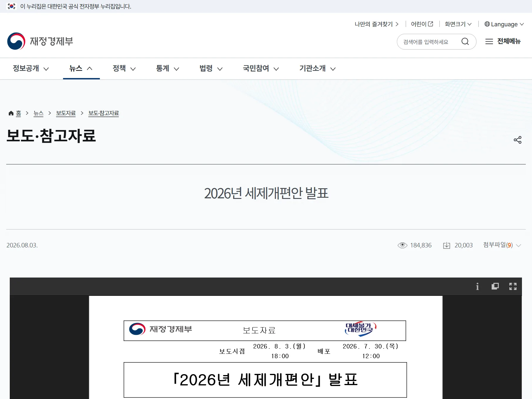Image resolution: width=532 pixels, height=399 pixels.
Task: Click the download count icon
Action: pos(447,245)
